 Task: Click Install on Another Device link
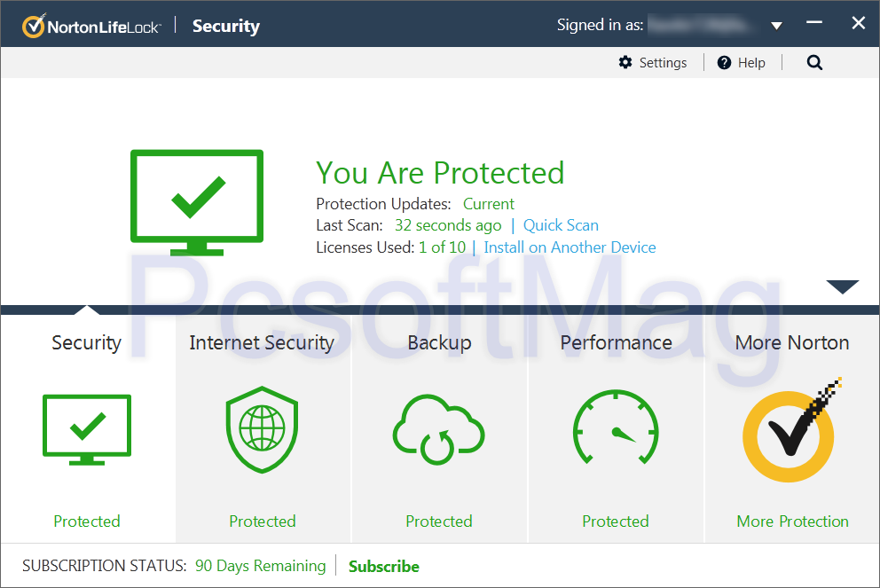click(x=570, y=247)
